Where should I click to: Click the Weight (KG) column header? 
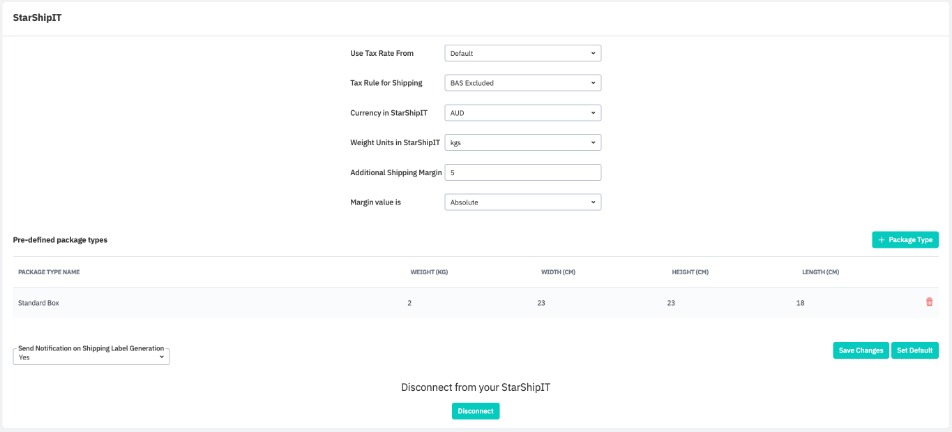429,272
